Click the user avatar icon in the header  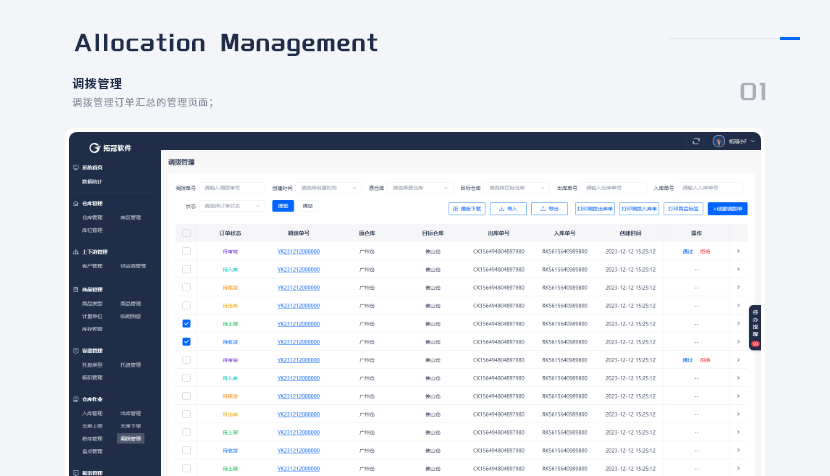click(718, 141)
